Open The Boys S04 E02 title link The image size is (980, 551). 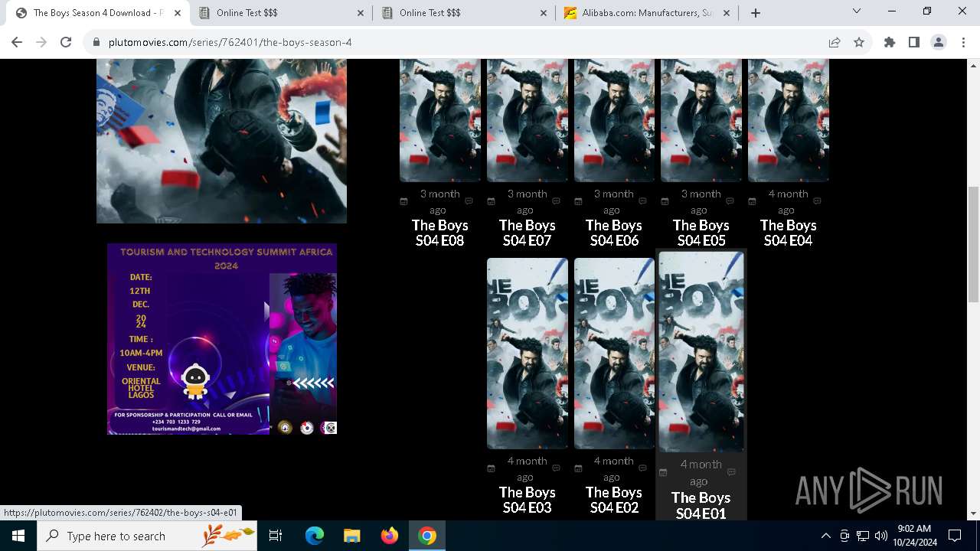(x=614, y=500)
